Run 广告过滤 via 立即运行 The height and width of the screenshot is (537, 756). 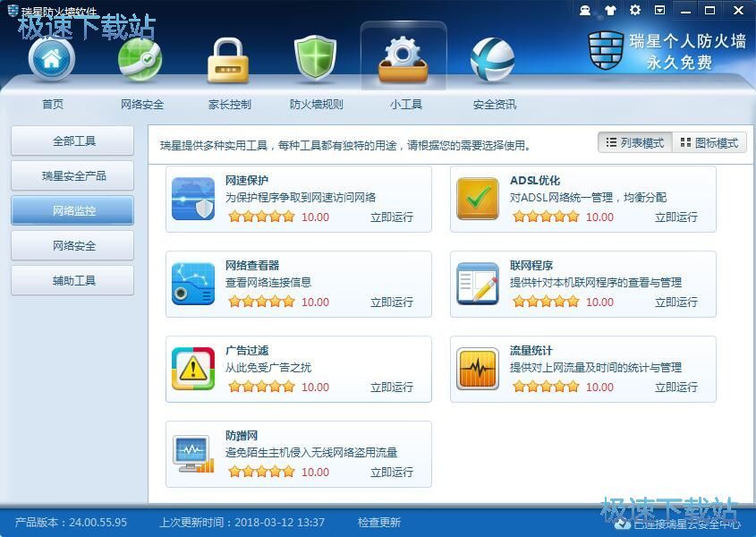point(392,387)
